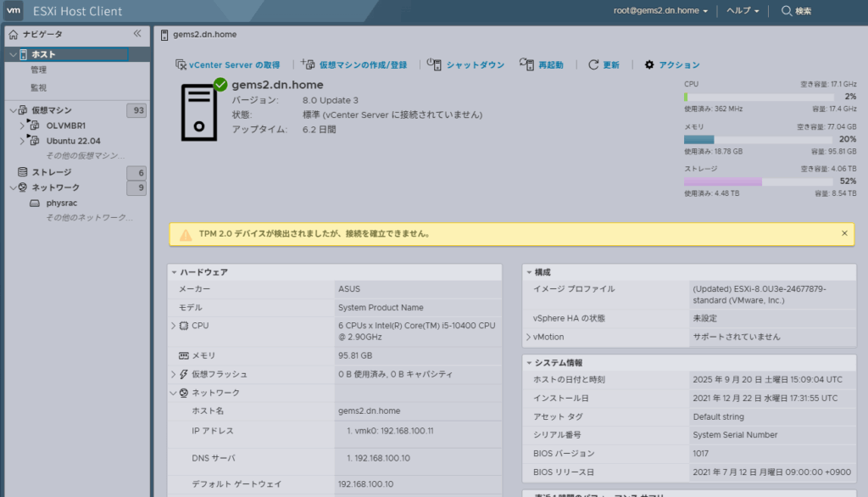Click the refresh circular arrow icon
Viewport: 868px width, 497px height.
coord(593,64)
